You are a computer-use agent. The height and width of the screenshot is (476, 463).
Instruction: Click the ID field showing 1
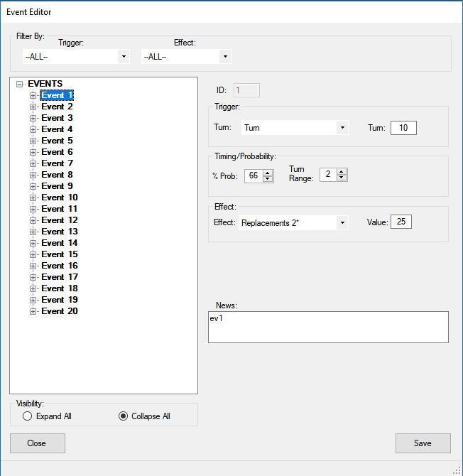246,90
